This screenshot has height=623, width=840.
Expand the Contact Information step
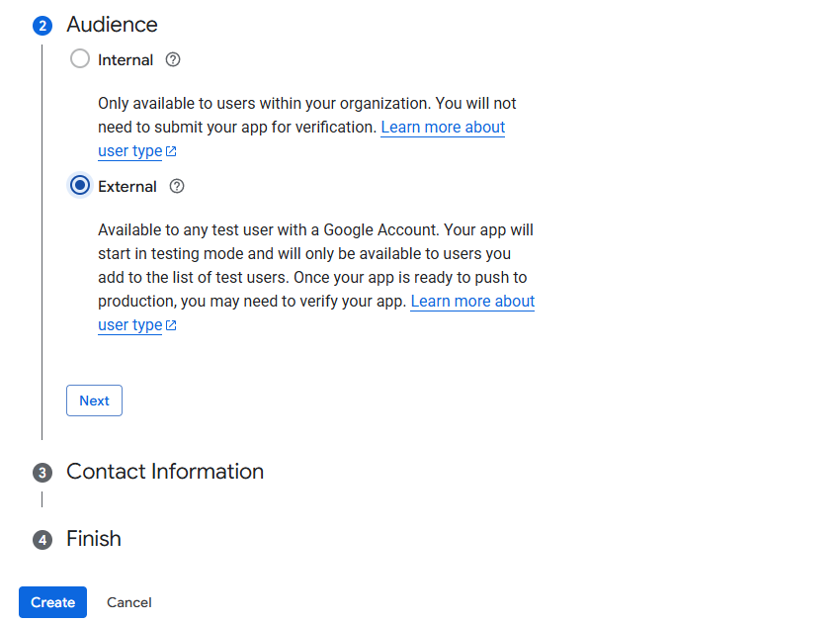(x=165, y=472)
